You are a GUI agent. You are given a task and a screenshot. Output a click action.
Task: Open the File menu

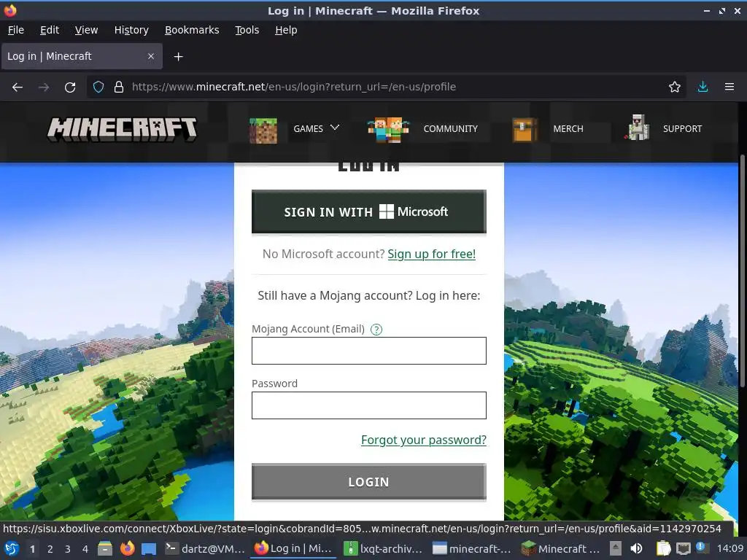pyautogui.click(x=16, y=30)
